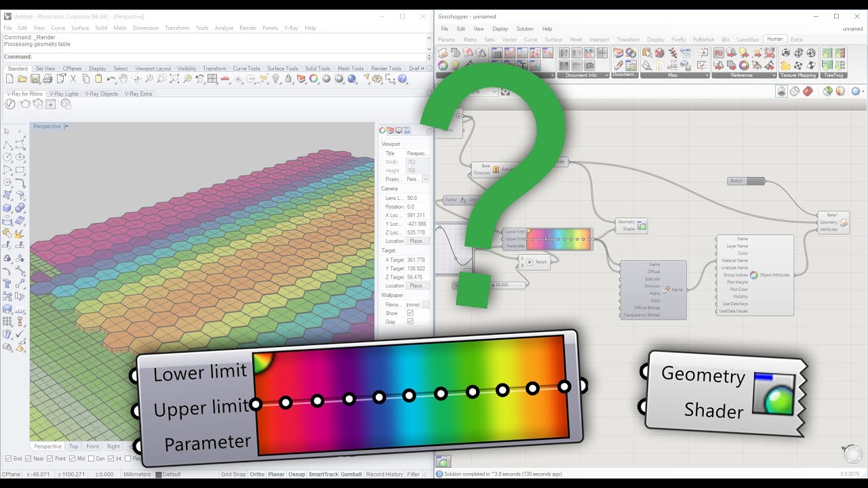The width and height of the screenshot is (868, 488).
Task: Click the Filter button in status bar
Action: pyautogui.click(x=414, y=474)
